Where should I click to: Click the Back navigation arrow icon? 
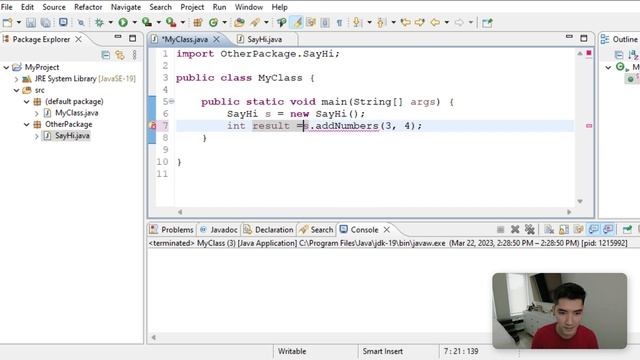[435, 22]
